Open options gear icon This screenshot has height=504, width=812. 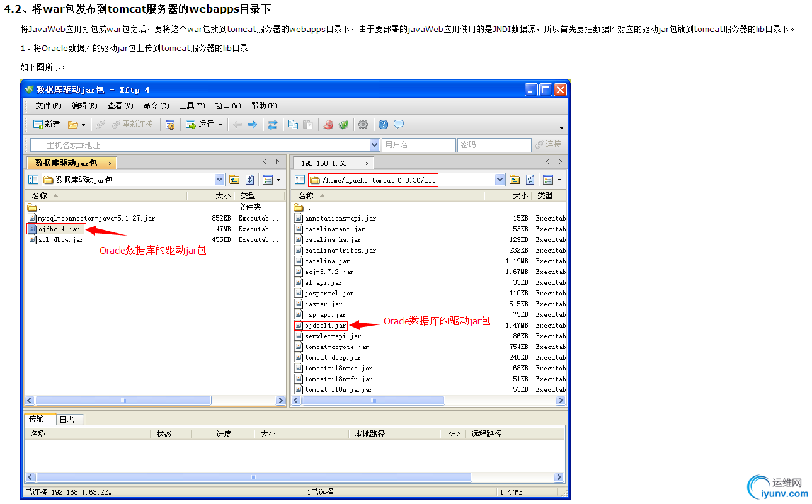pyautogui.click(x=363, y=124)
